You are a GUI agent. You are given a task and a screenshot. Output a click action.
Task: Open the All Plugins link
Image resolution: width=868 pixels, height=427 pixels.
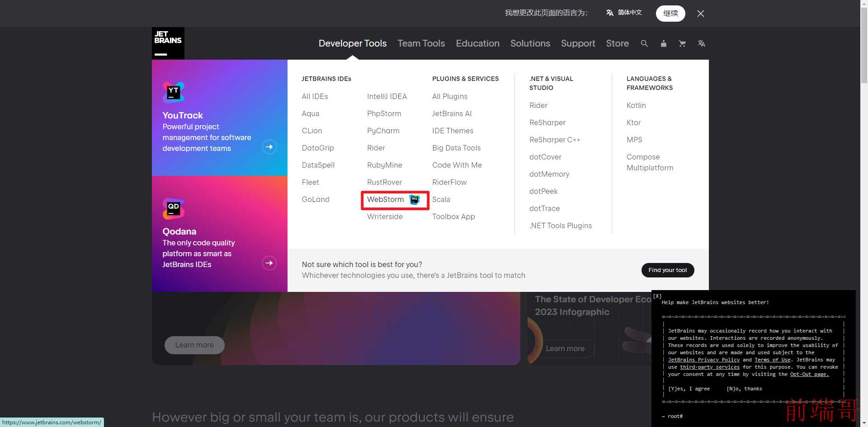(x=450, y=96)
